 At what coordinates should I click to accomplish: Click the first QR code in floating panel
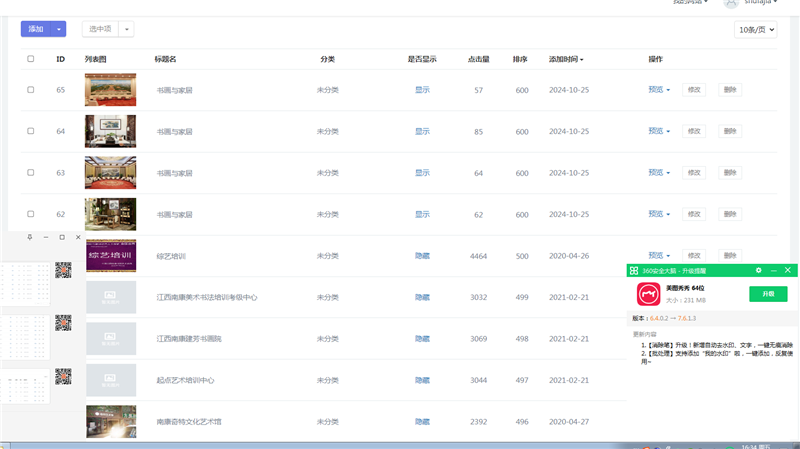coord(63,270)
